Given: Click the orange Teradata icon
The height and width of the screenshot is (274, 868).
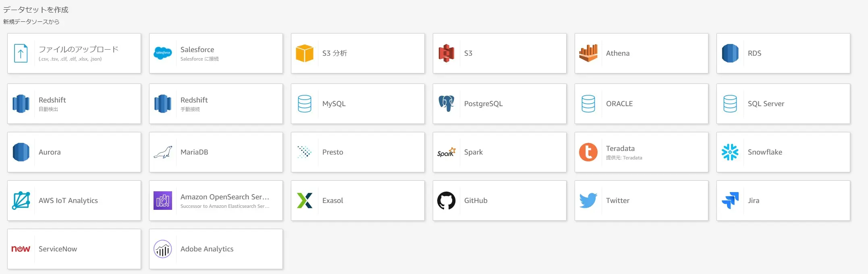Looking at the screenshot, I should tap(588, 152).
